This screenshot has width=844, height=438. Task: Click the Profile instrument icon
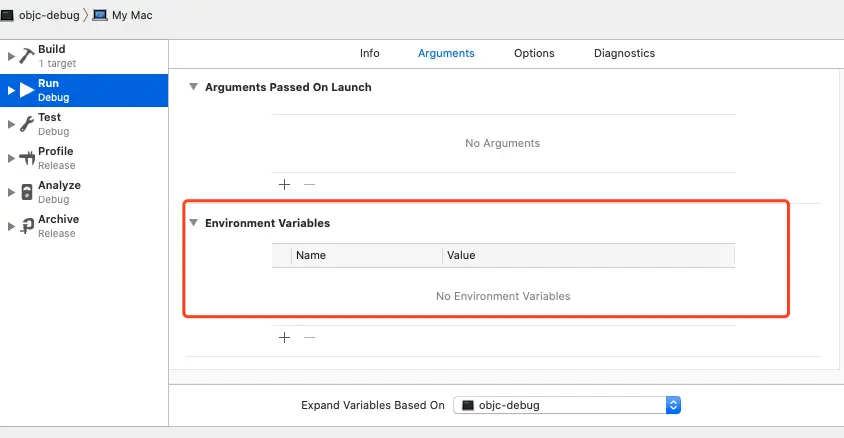click(27, 158)
